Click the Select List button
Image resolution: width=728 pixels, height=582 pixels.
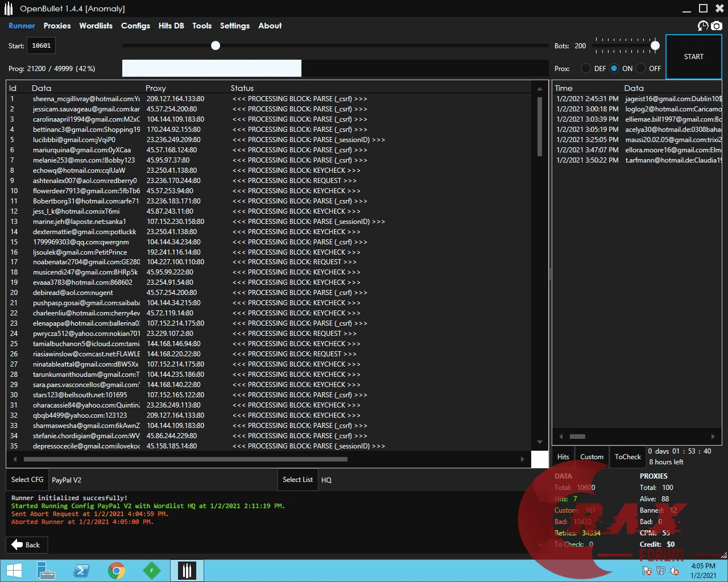(297, 480)
